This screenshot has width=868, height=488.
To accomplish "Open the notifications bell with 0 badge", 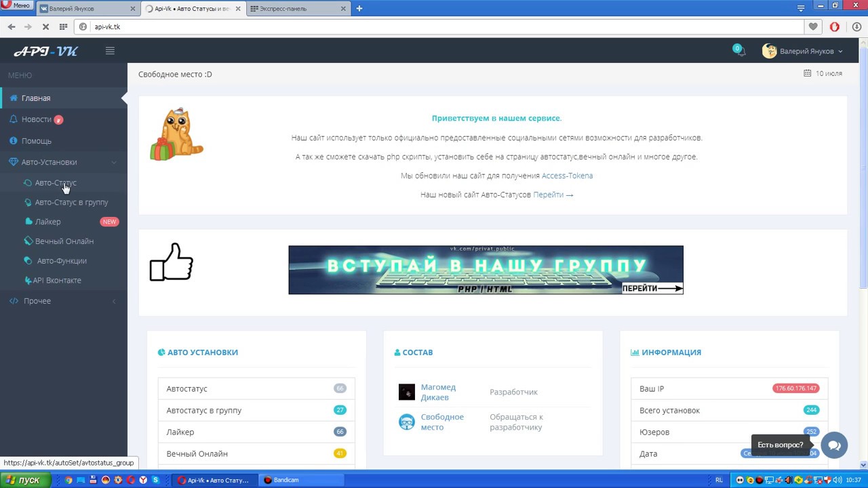I will click(739, 50).
